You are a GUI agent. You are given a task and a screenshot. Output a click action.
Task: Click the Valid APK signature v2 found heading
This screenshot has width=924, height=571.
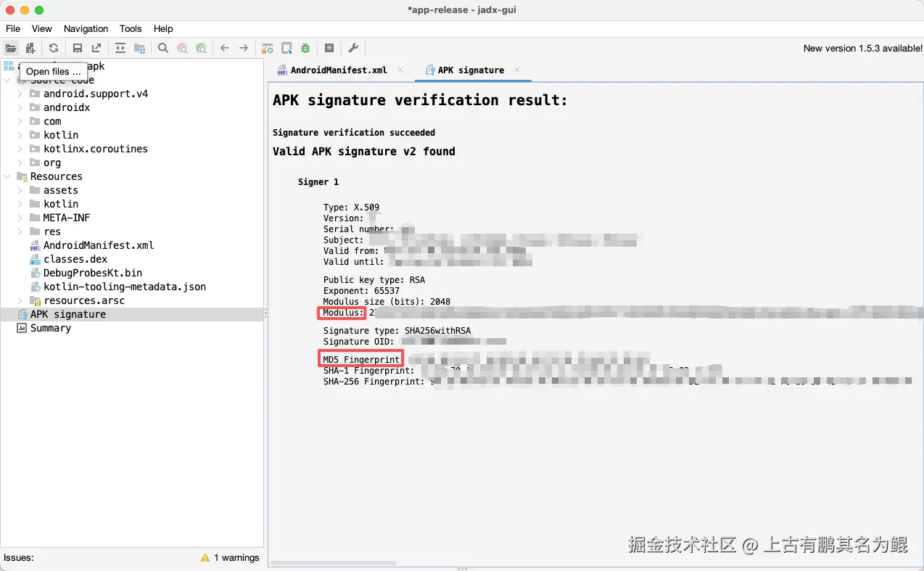click(364, 152)
